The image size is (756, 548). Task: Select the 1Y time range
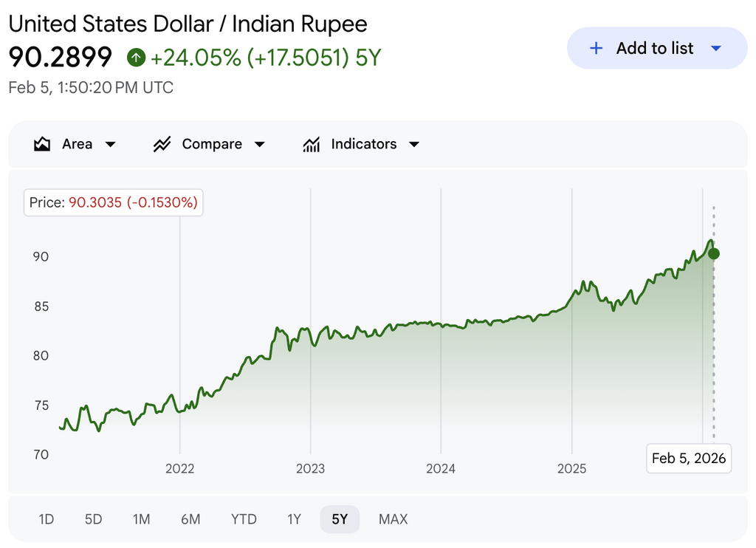294,519
